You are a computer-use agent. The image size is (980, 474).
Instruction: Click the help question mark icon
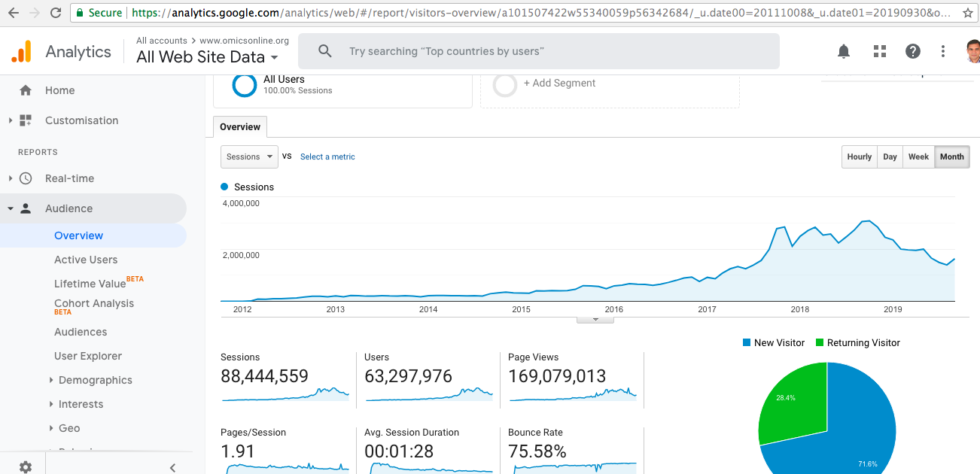coord(913,51)
